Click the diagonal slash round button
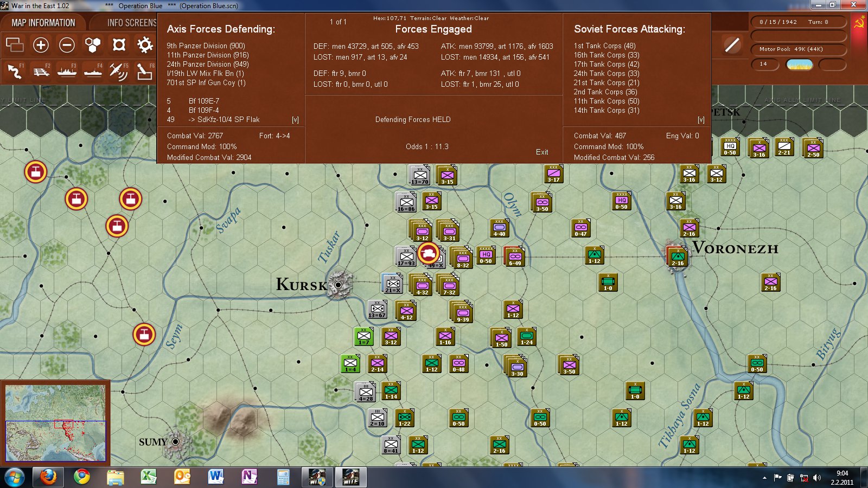 coord(732,45)
